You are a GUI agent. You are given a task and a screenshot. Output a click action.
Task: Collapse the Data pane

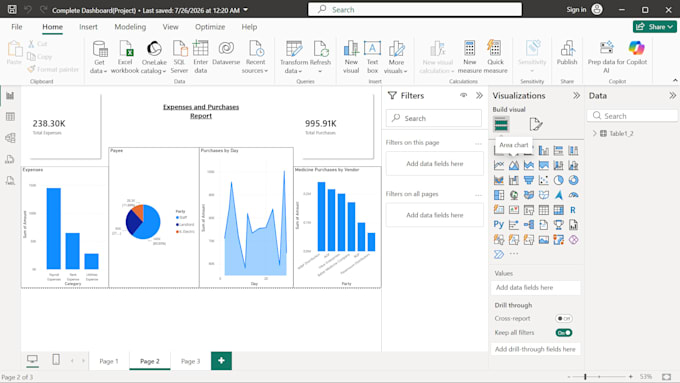point(672,95)
